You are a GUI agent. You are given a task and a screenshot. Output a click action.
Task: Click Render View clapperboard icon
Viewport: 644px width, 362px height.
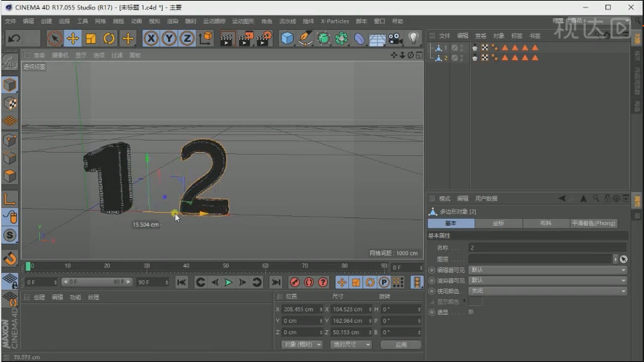tap(226, 38)
